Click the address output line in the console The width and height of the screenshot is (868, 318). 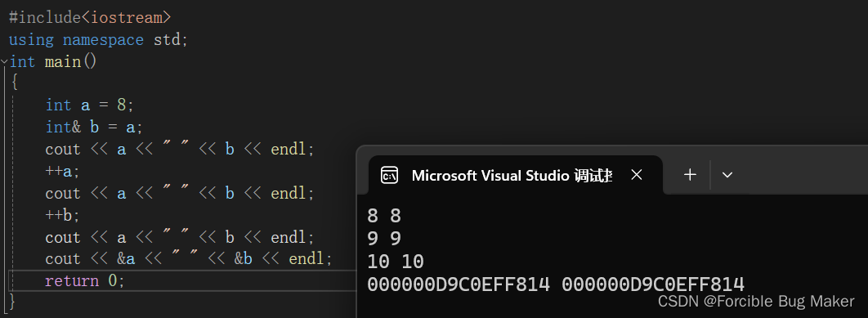pyautogui.click(x=556, y=284)
